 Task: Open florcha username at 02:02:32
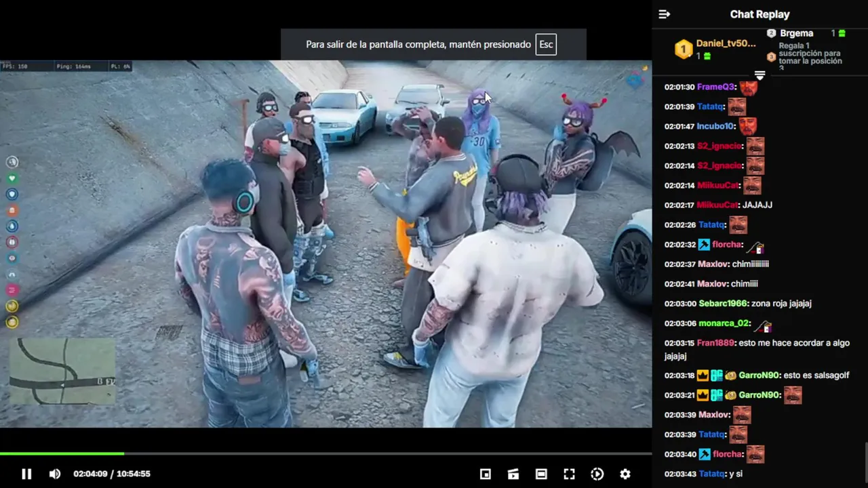[726, 244]
